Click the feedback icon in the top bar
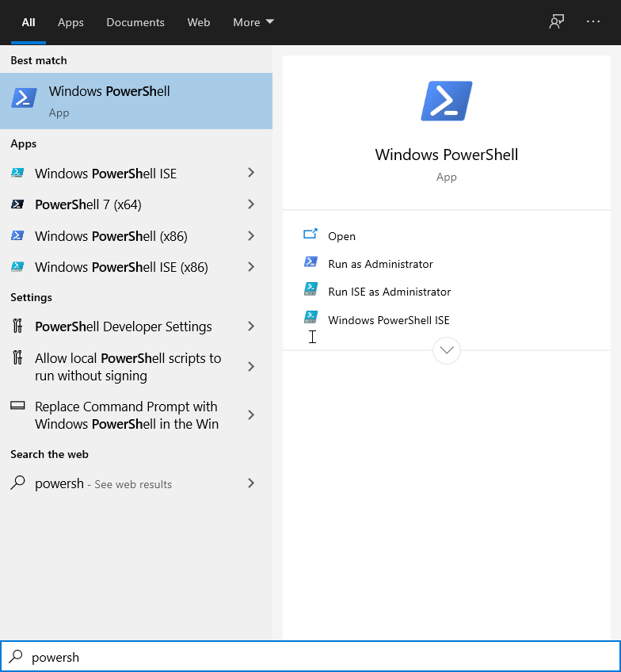The height and width of the screenshot is (672, 621). coord(556,22)
